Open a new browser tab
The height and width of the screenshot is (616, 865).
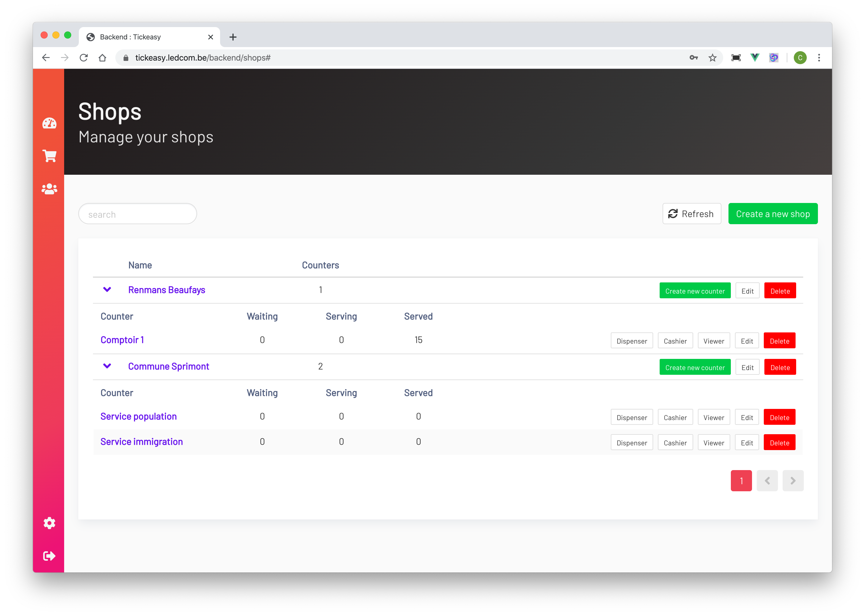click(233, 37)
